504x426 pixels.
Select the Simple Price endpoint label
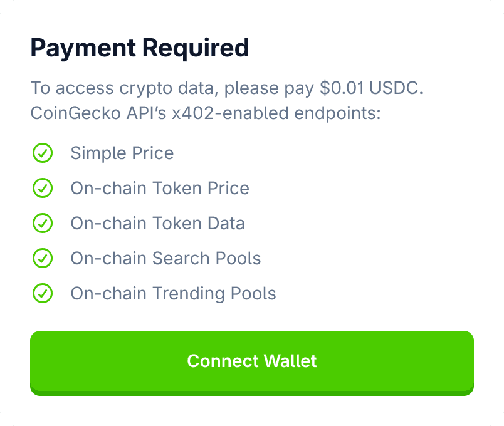(122, 153)
